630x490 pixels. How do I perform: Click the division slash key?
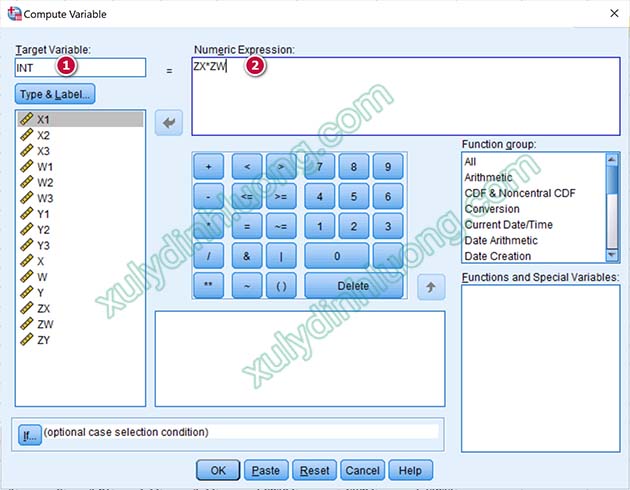click(209, 255)
